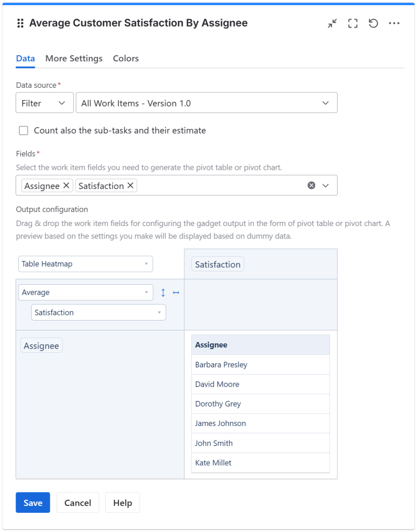
Task: Open the Filter data source type dropdown
Action: [x=44, y=103]
